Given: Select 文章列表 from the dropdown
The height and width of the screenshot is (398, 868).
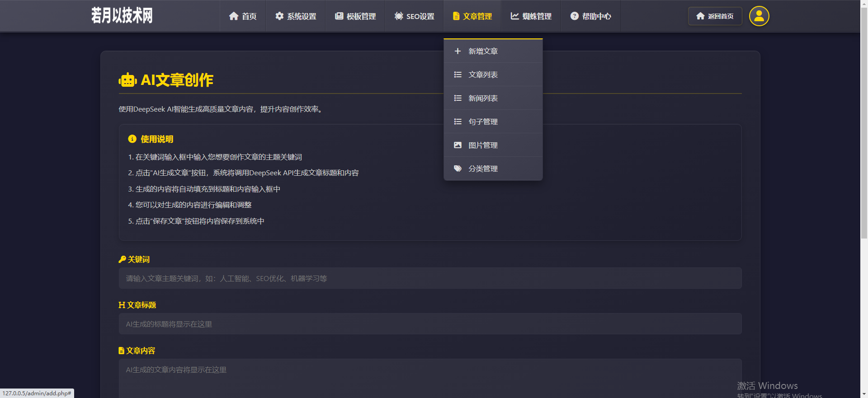Looking at the screenshot, I should pyautogui.click(x=483, y=75).
